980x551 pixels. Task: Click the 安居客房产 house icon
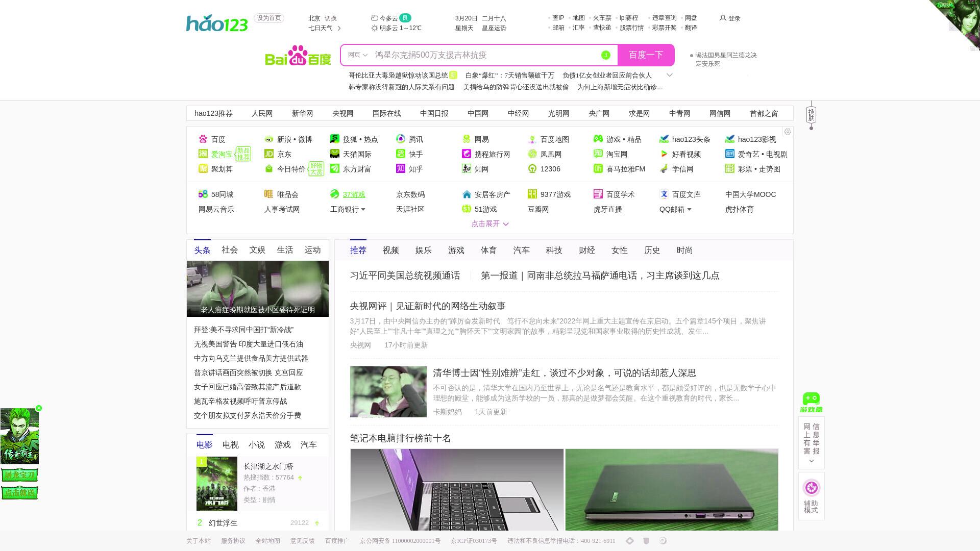(467, 194)
